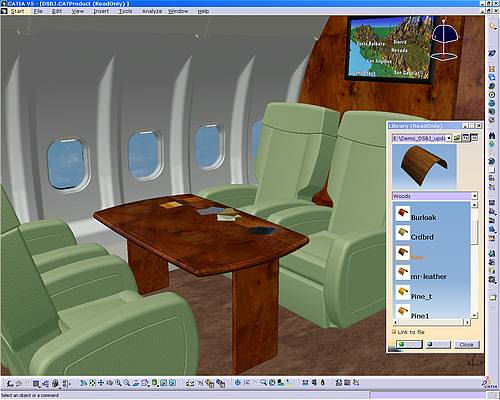Click the Select arrow tool in right toolbar
This screenshot has width=500, height=400.
tap(492, 26)
